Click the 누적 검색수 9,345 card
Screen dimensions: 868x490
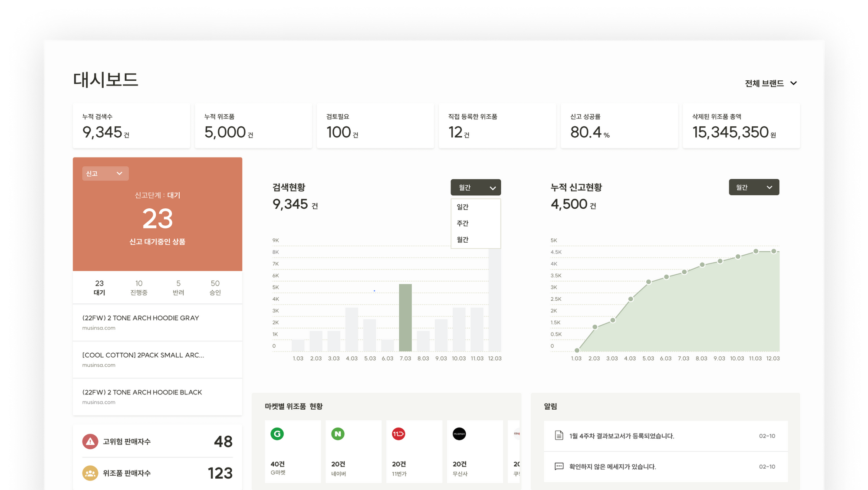(x=132, y=126)
